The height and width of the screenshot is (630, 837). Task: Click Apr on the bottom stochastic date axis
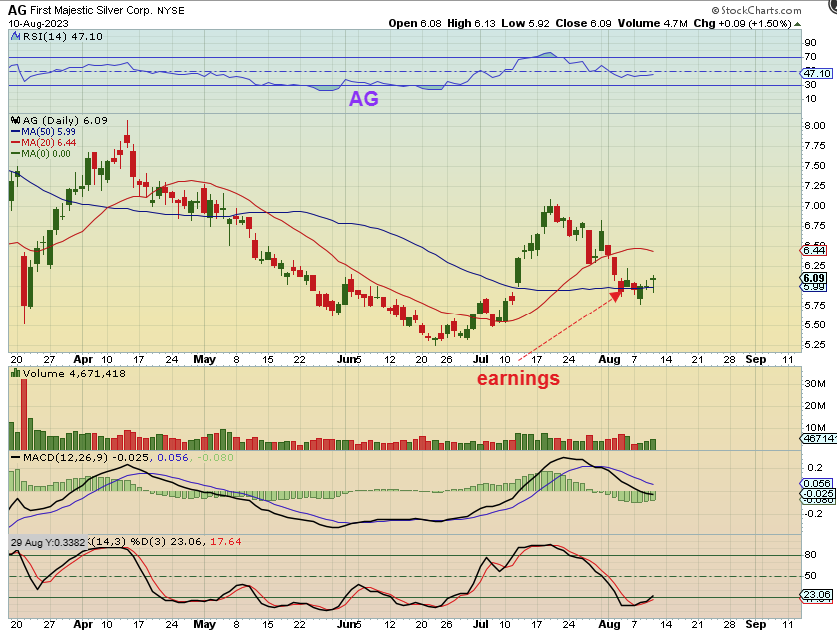click(83, 624)
